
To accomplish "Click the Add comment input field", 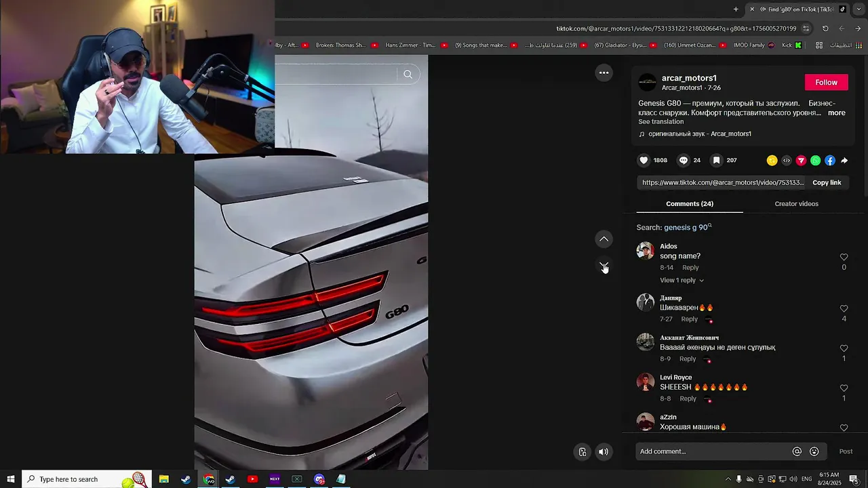I will (712, 451).
